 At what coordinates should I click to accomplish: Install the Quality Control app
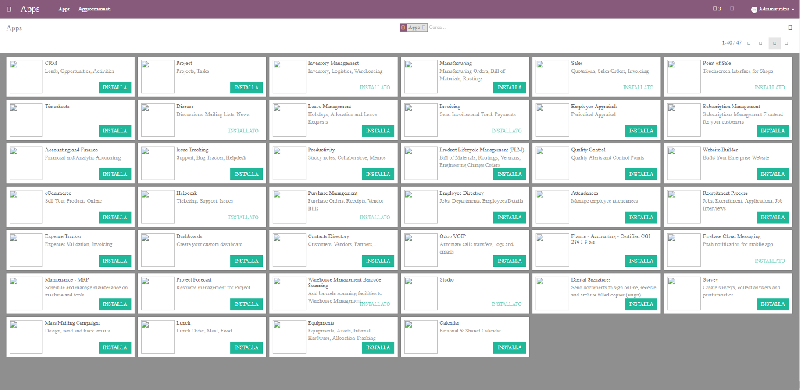(x=641, y=174)
